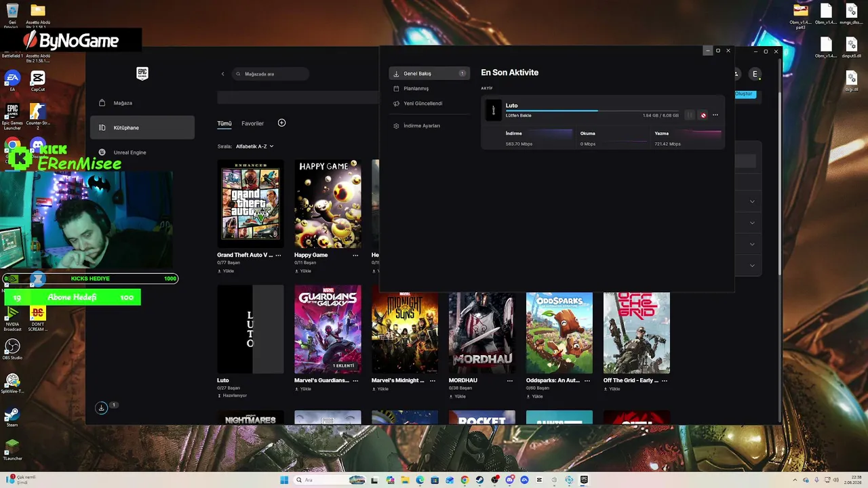Select Kütüphane in Epic sidebar
Viewport: 868px width, 488px height.
[142, 127]
